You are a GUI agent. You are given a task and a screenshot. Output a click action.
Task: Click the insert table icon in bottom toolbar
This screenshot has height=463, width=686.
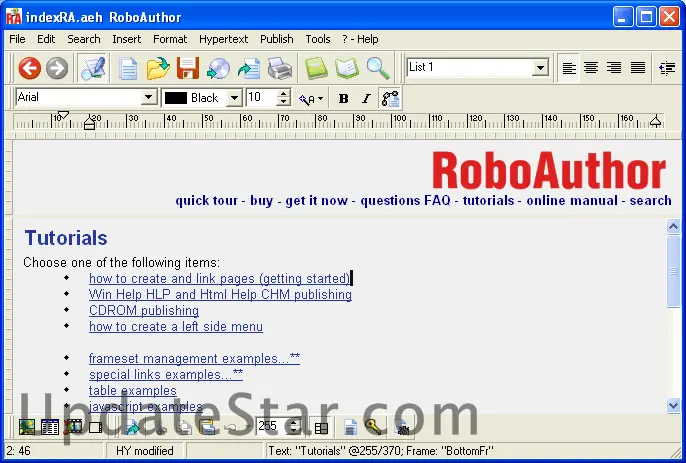click(x=50, y=427)
